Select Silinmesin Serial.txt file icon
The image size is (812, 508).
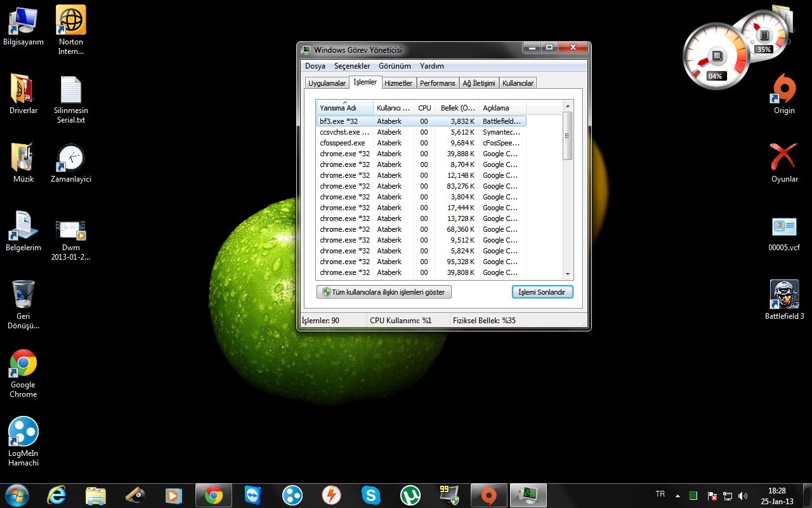tap(71, 100)
